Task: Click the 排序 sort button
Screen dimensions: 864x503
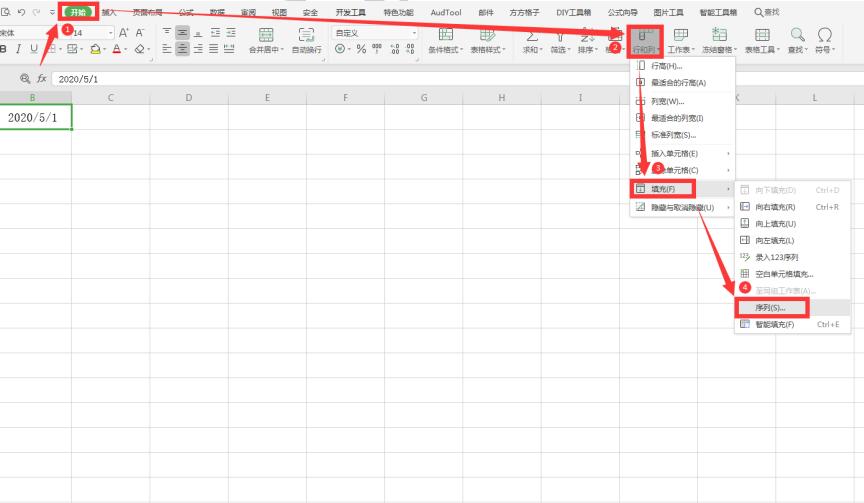Action: coord(587,41)
